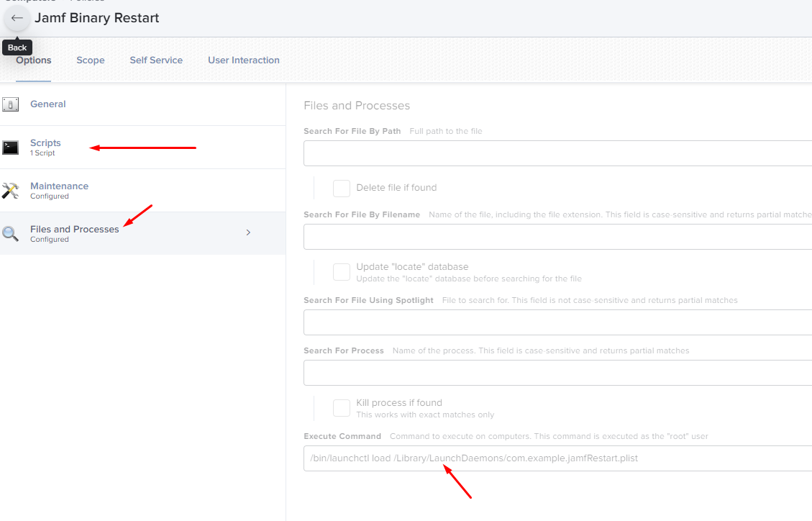Select the Maintenance tools icon
This screenshot has height=521, width=812.
(10, 191)
